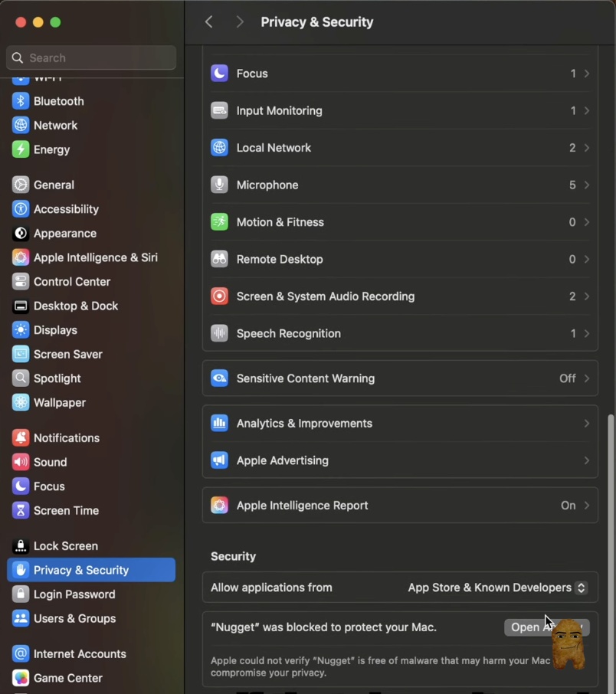Select the Displays sun icon
This screenshot has height=694, width=616.
21,330
